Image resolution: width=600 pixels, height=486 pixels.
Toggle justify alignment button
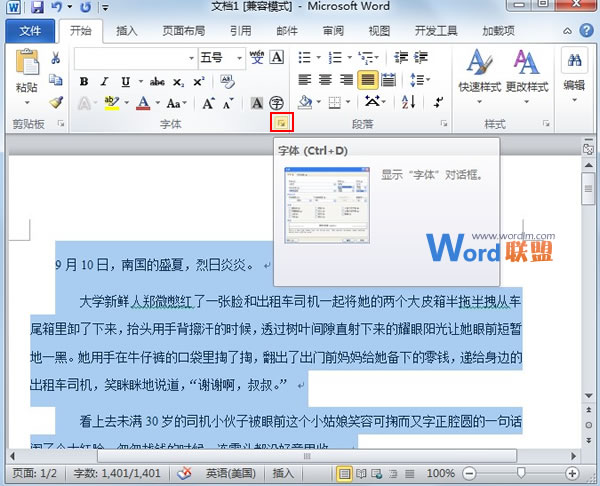coord(367,80)
